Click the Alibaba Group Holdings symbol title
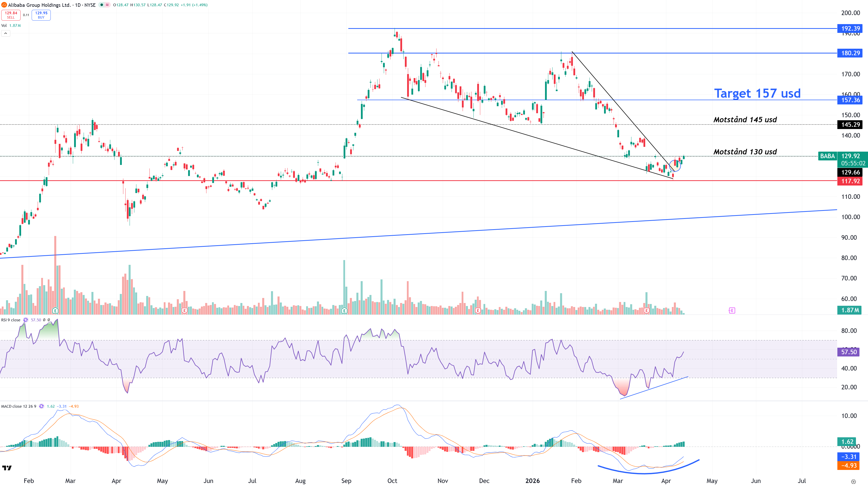 pyautogui.click(x=39, y=5)
